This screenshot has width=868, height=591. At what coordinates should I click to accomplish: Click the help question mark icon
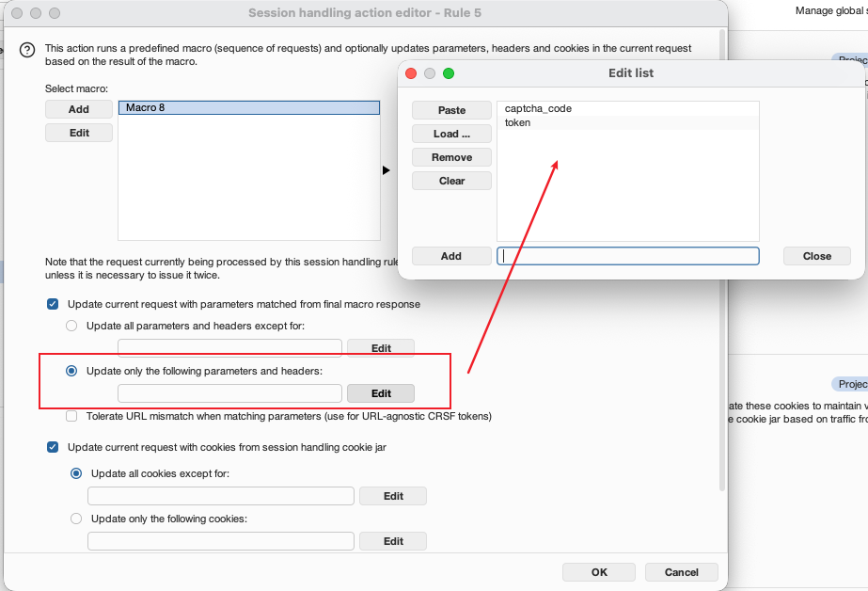[x=27, y=50]
